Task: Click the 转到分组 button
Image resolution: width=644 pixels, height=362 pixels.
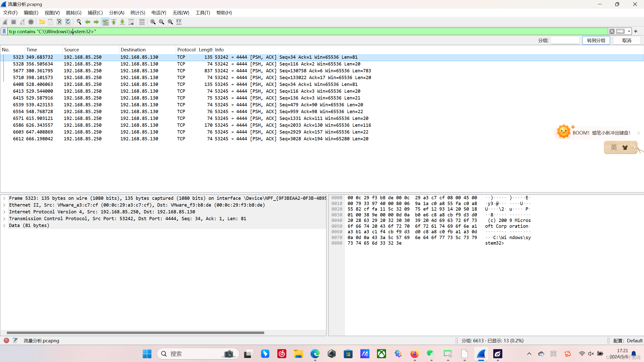Action: tap(596, 41)
